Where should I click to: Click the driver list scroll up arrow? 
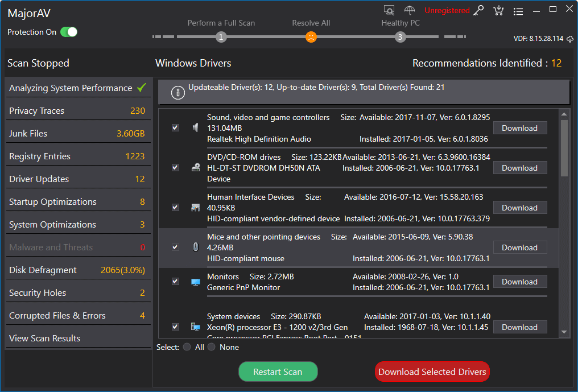pos(564,114)
